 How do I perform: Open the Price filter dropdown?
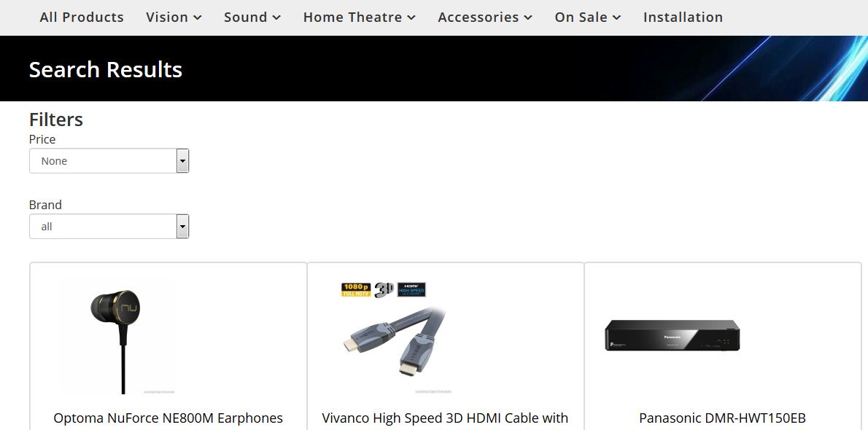(x=109, y=161)
